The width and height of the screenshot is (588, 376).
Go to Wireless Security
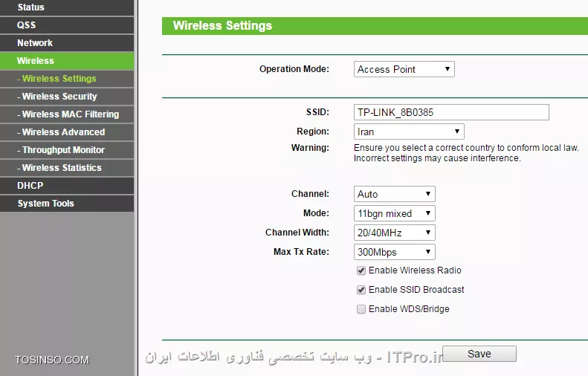67,97
